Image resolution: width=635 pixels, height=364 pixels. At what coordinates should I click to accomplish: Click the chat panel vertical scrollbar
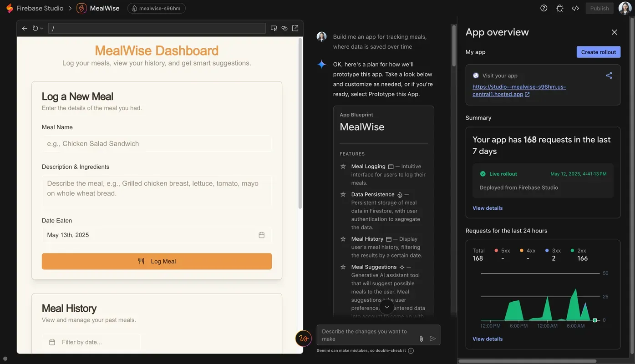tap(453, 45)
